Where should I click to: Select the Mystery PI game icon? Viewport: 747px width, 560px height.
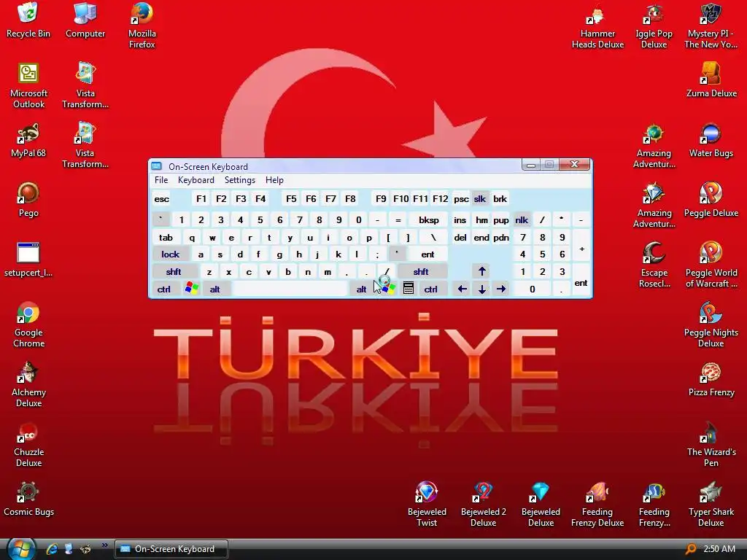pyautogui.click(x=711, y=26)
